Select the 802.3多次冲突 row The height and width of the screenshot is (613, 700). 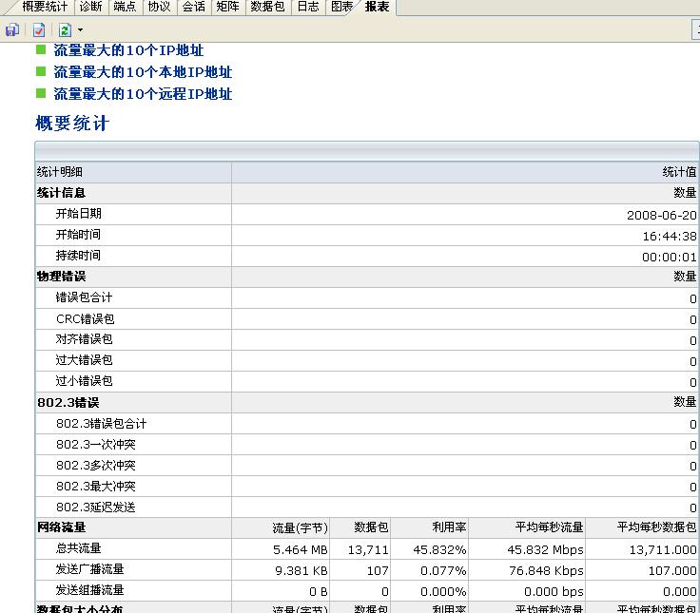click(x=366, y=466)
